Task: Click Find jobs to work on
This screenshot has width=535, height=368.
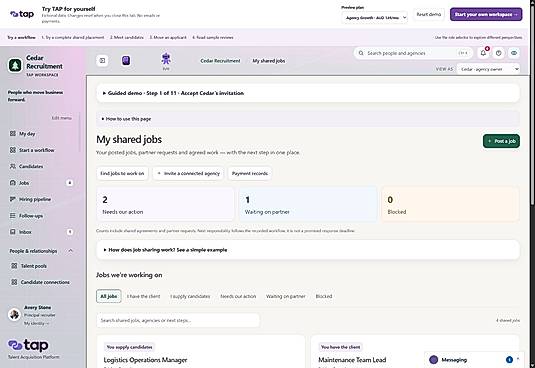Action: coord(122,173)
